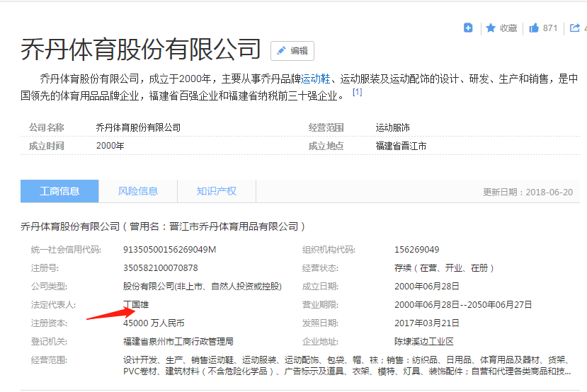Image resolution: width=587 pixels, height=392 pixels.
Task: Click the 统一社会信用代码 field label
Action: [67, 250]
